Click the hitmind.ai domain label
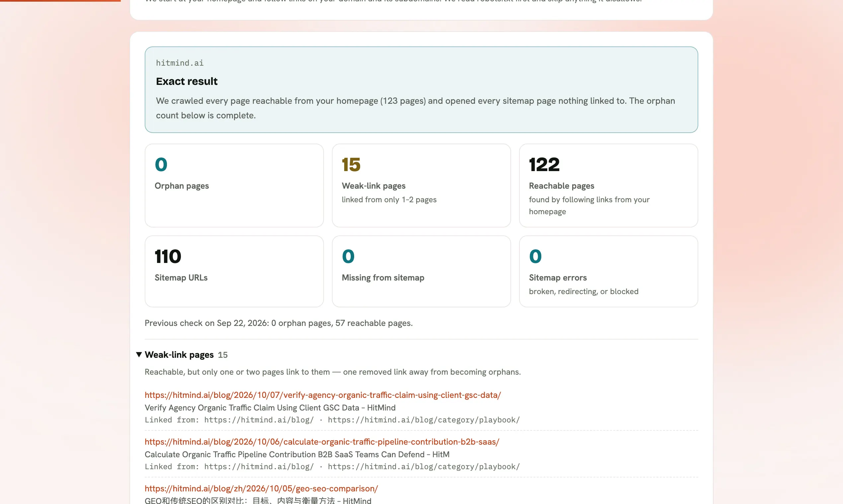843x504 pixels. tap(180, 63)
